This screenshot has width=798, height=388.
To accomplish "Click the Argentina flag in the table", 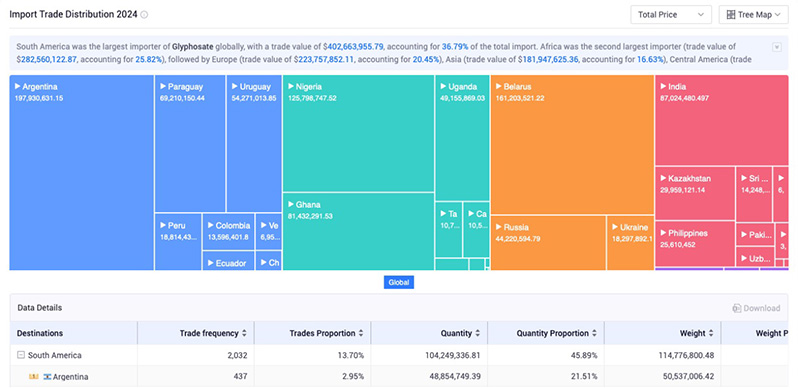I will (47, 377).
